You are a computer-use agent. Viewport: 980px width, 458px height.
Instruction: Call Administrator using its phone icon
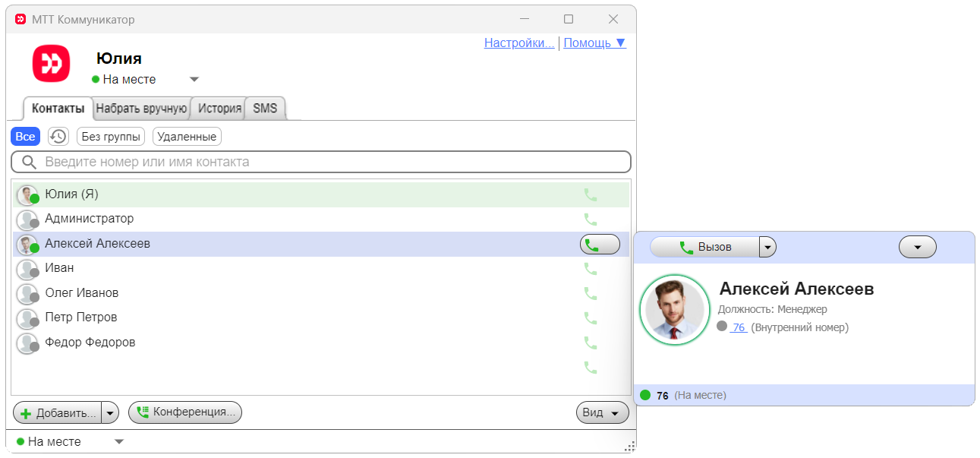point(591,220)
